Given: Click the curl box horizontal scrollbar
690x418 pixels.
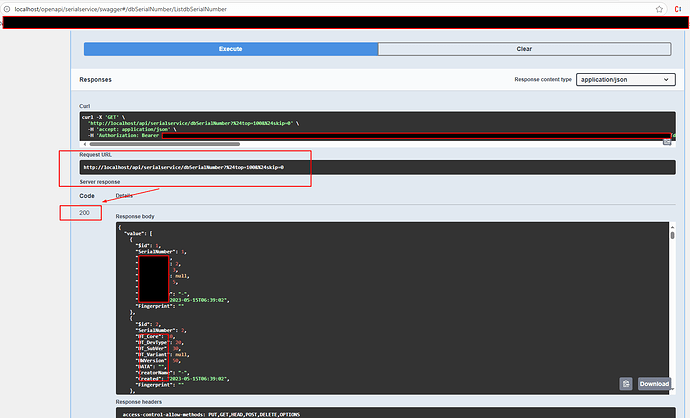Looking at the screenshot, I should pyautogui.click(x=200, y=144).
